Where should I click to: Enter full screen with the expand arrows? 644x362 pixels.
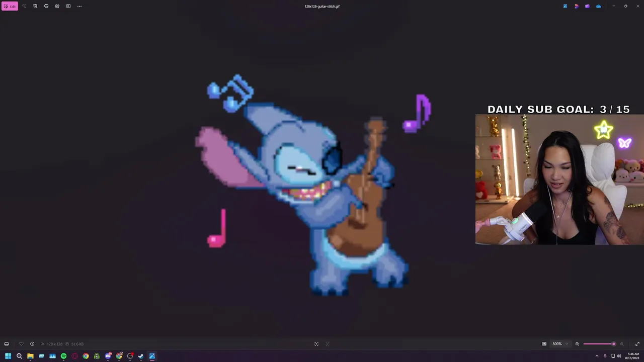pos(637,344)
